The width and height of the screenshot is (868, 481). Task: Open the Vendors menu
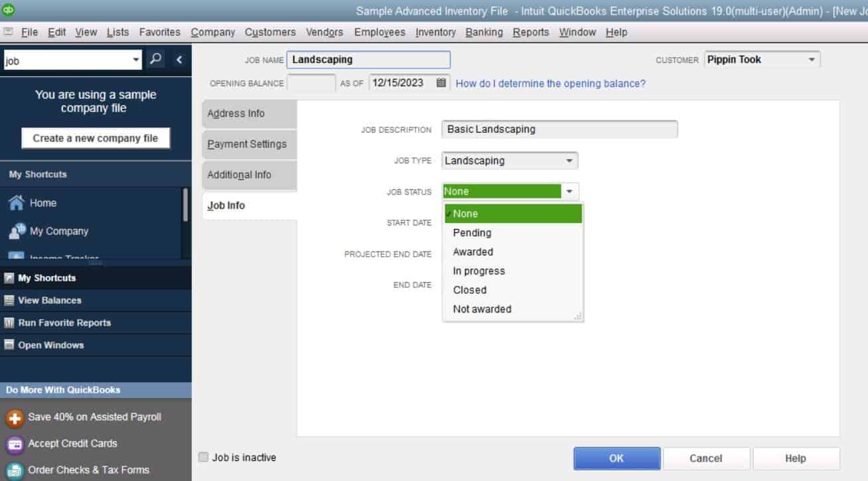[325, 32]
